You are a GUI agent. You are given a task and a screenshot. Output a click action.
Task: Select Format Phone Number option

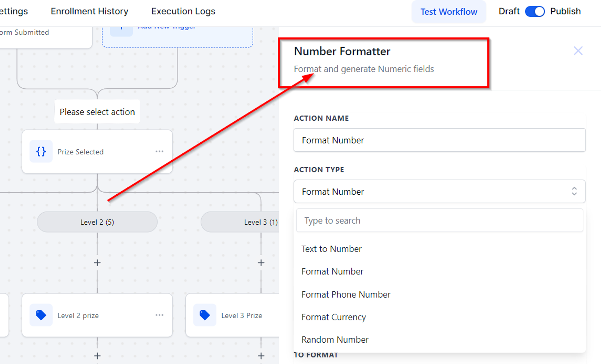[x=346, y=295]
